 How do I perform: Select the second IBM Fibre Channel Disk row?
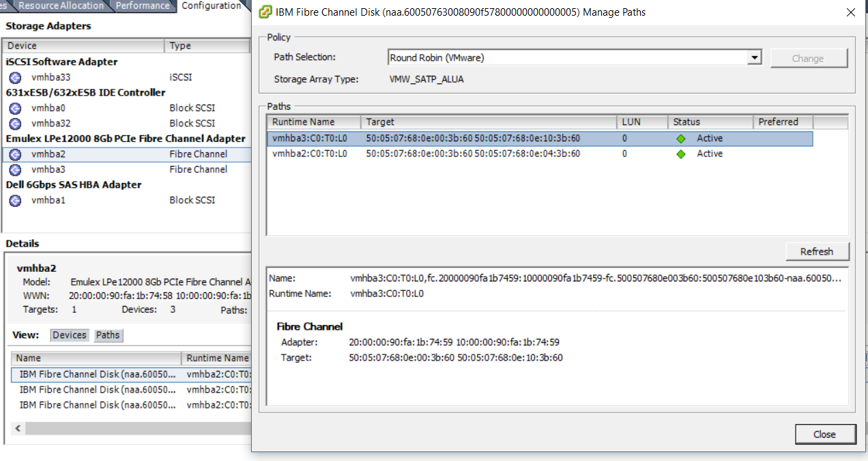click(132, 390)
